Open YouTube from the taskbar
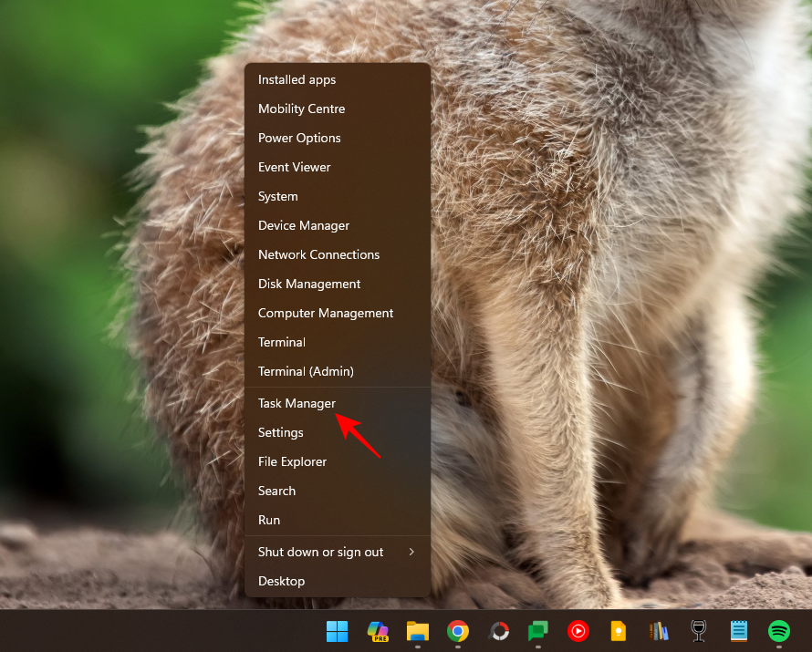812x652 pixels. pyautogui.click(x=578, y=631)
